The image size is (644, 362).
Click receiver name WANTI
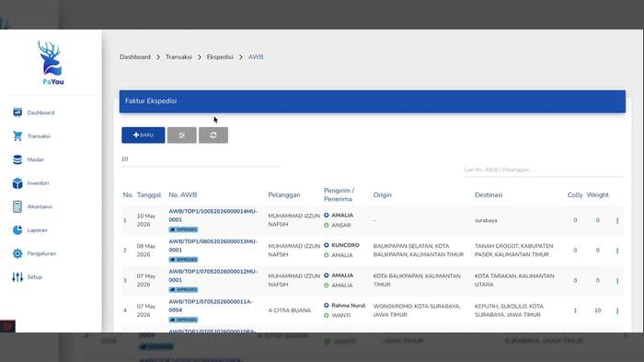coord(341,316)
